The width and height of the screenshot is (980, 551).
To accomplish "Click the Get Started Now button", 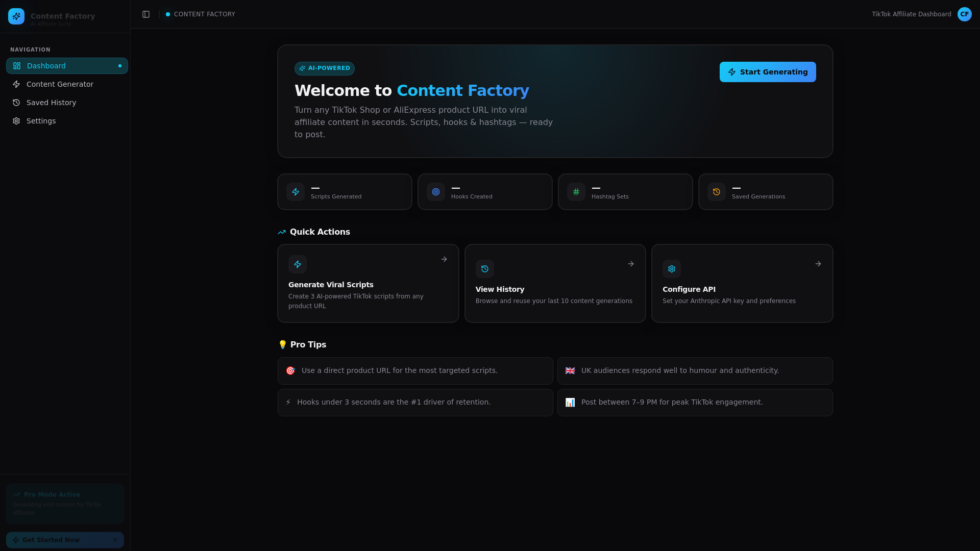I will (65, 540).
